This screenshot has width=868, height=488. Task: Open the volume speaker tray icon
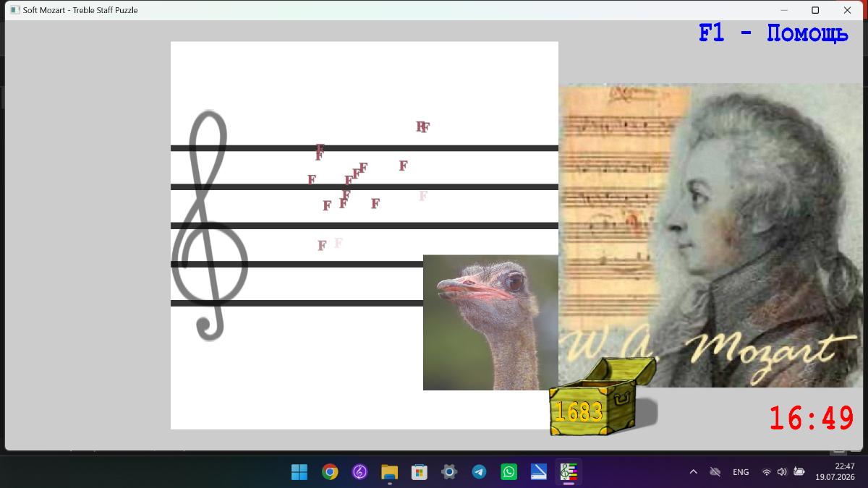pos(782,472)
